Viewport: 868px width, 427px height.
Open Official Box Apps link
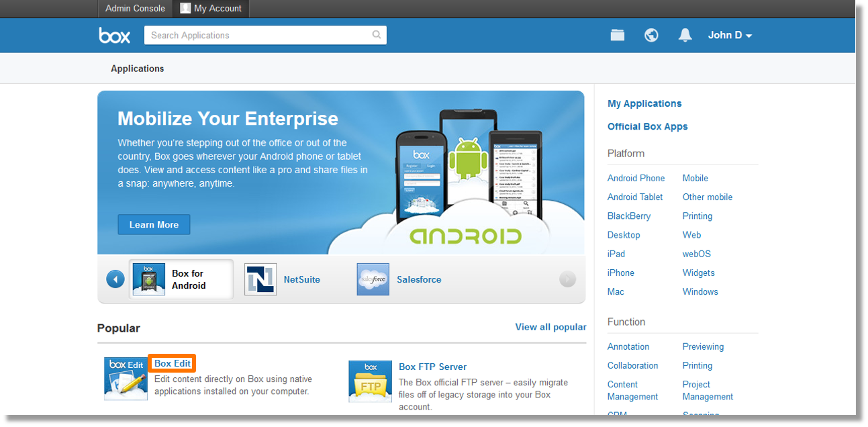648,126
